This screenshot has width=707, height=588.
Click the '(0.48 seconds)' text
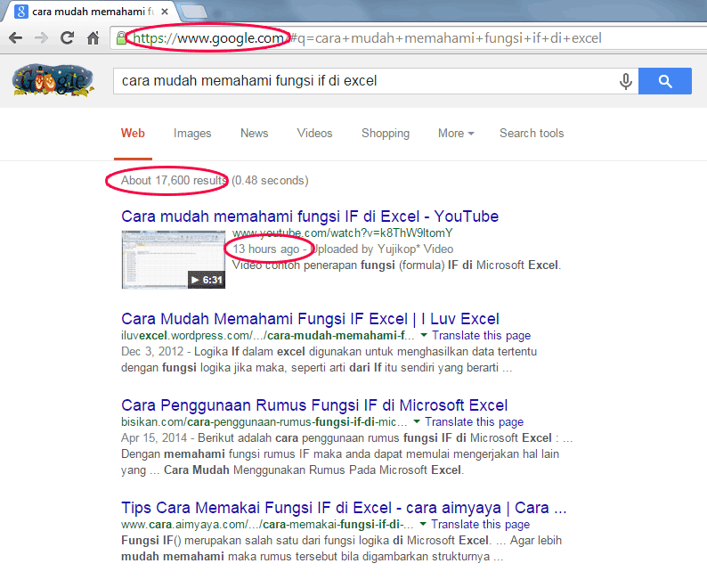pyautogui.click(x=270, y=181)
